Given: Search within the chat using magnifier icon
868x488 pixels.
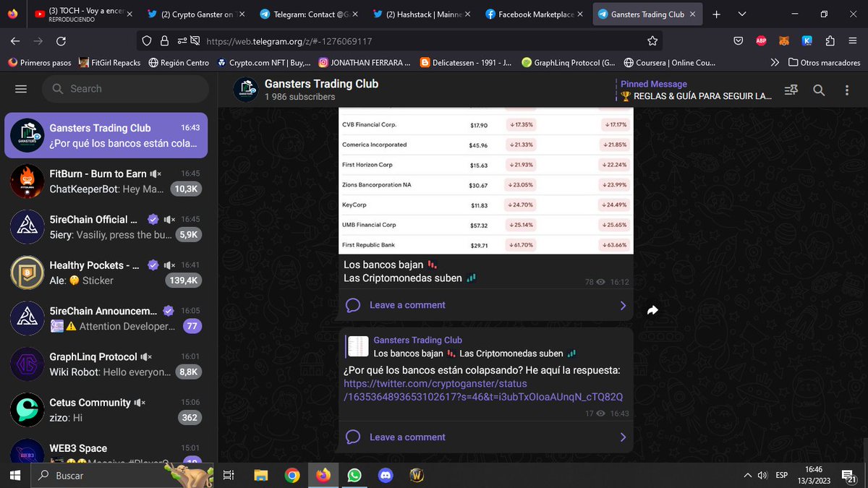Looking at the screenshot, I should point(819,90).
